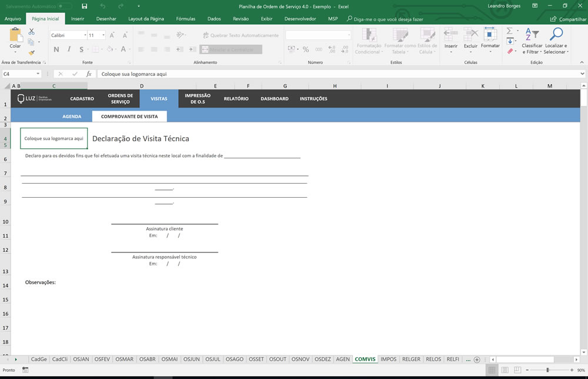Click the LUZ logo in header
588x379 pixels.
35,98
